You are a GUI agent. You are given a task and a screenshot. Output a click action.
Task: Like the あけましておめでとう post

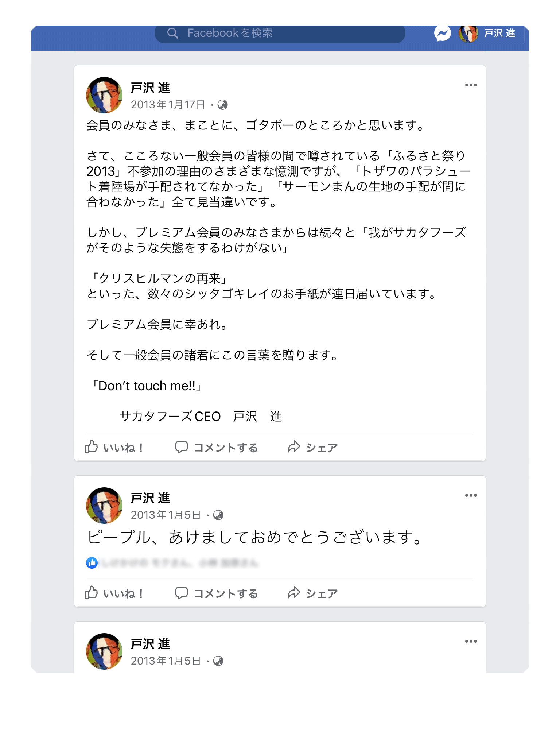point(114,593)
